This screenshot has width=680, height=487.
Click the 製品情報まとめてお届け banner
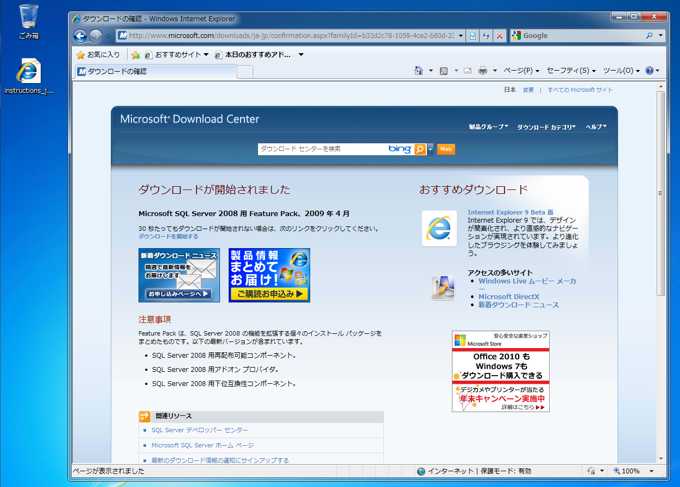pyautogui.click(x=269, y=275)
